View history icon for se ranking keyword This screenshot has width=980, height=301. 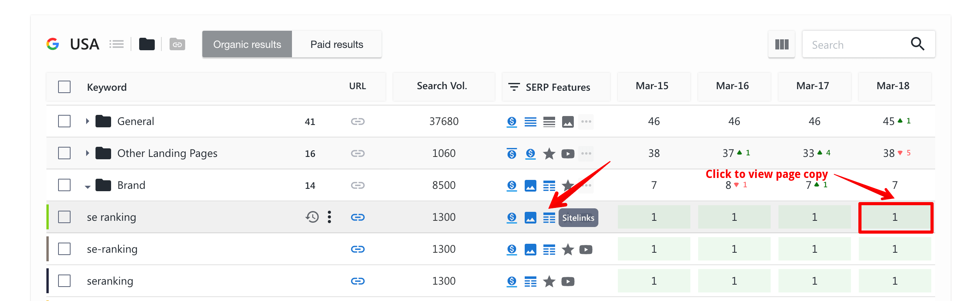coord(312,217)
